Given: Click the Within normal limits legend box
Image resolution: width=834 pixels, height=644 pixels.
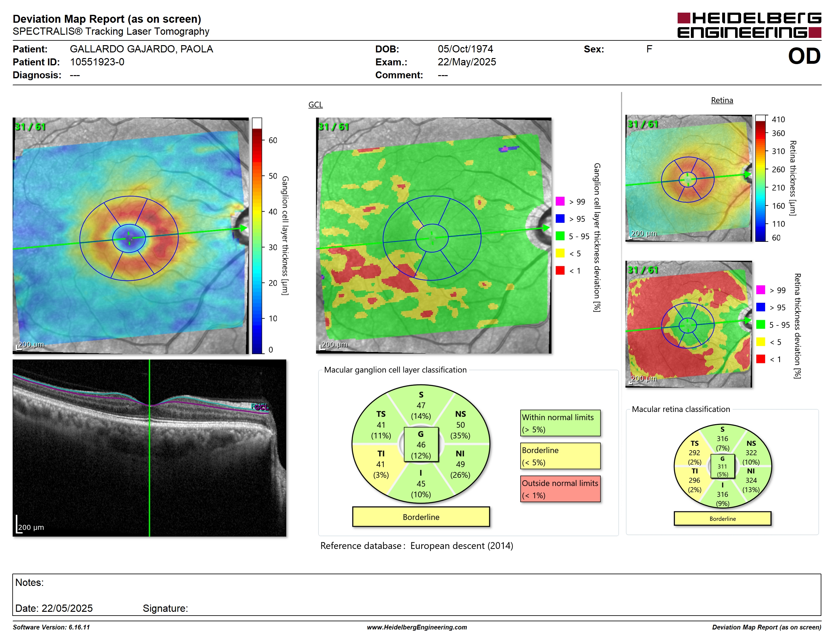Looking at the screenshot, I should click(x=560, y=423).
